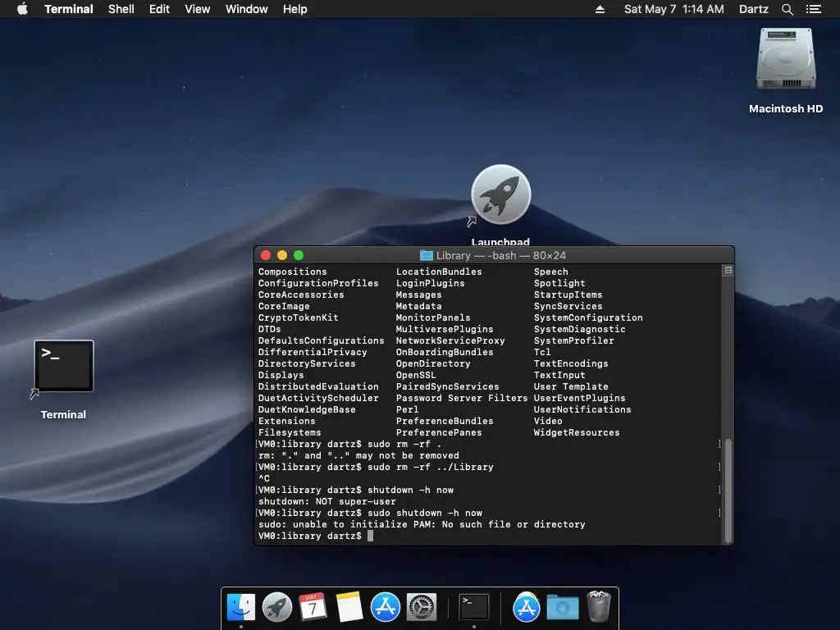
Task: Click the Filesystems listing entry
Action: pyautogui.click(x=290, y=432)
